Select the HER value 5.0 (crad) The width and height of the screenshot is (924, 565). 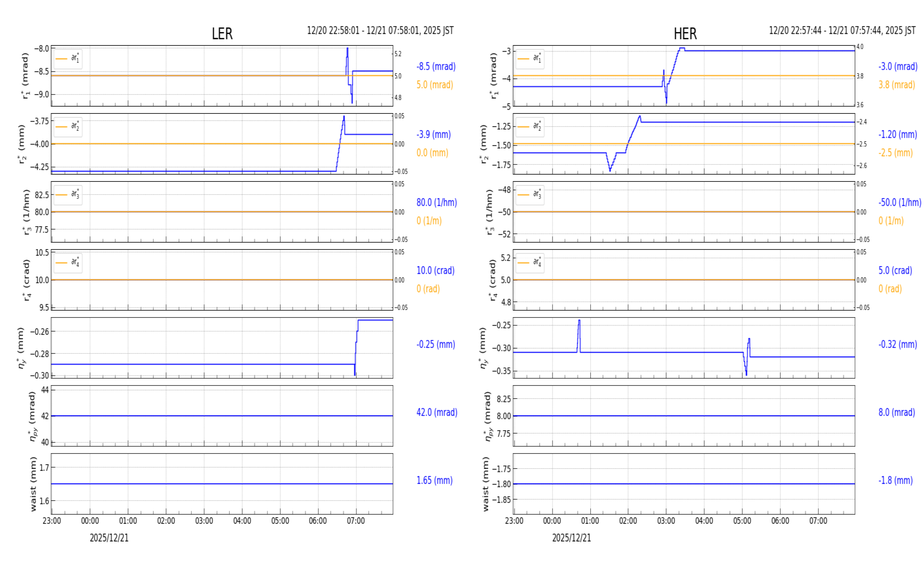(895, 271)
